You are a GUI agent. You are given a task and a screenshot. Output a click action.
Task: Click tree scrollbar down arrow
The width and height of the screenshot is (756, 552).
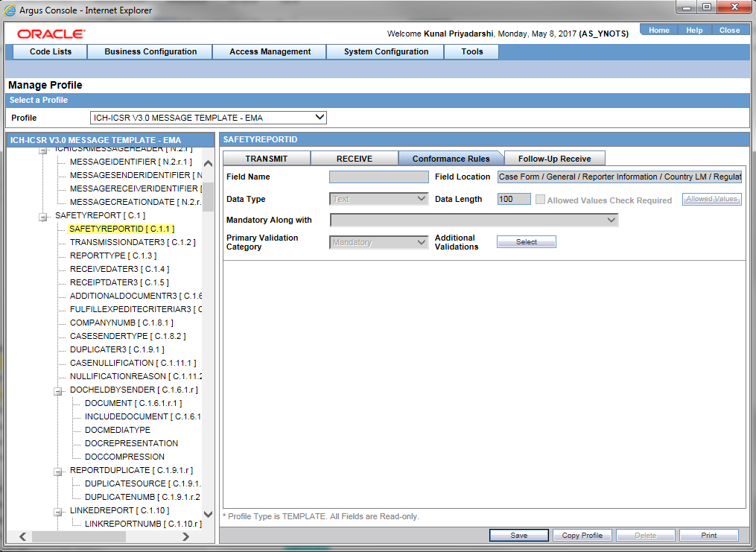(209, 515)
